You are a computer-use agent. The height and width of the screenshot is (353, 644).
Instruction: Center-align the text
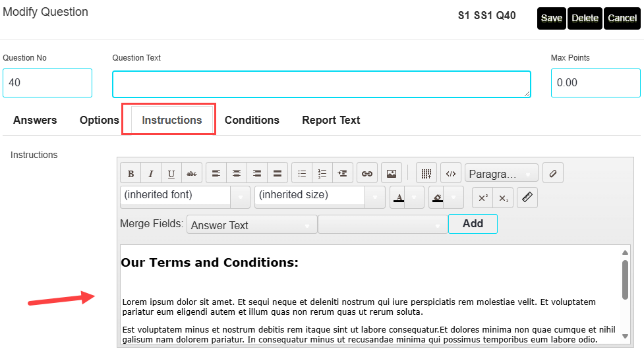[237, 174]
